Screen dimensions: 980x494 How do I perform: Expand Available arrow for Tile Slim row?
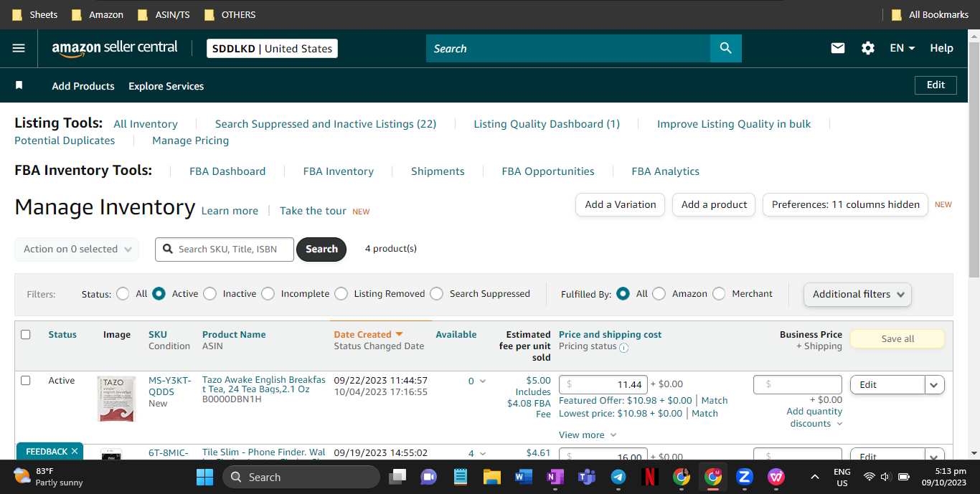[x=482, y=454]
